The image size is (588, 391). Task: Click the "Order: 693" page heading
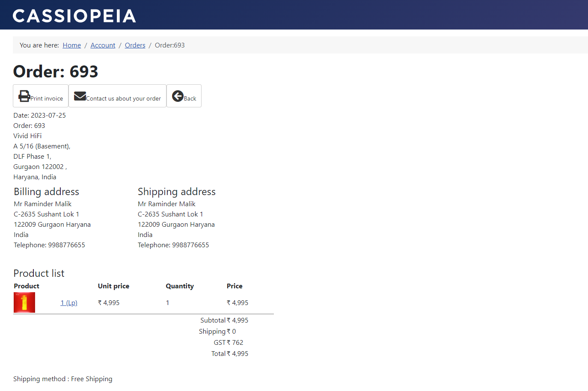click(x=56, y=71)
